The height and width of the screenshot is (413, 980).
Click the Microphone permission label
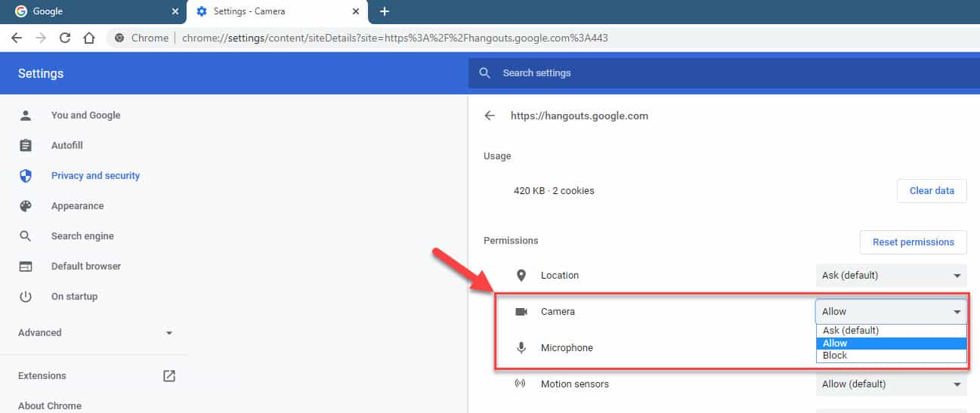point(567,348)
